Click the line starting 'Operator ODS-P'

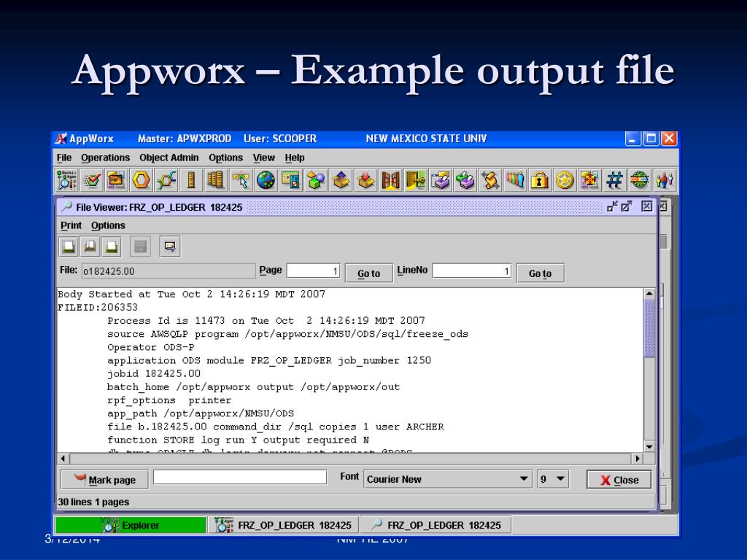[x=150, y=347]
